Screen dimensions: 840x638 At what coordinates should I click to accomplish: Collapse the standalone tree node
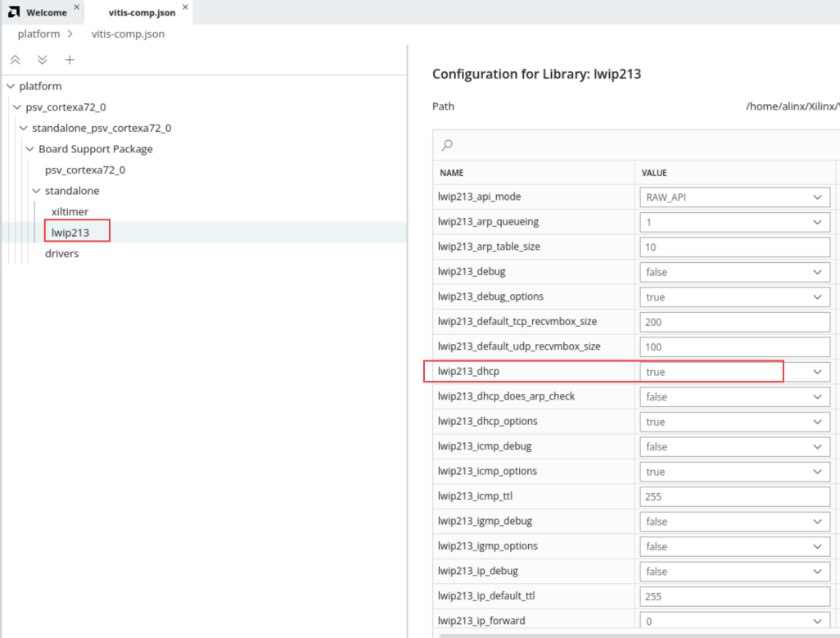click(x=36, y=191)
